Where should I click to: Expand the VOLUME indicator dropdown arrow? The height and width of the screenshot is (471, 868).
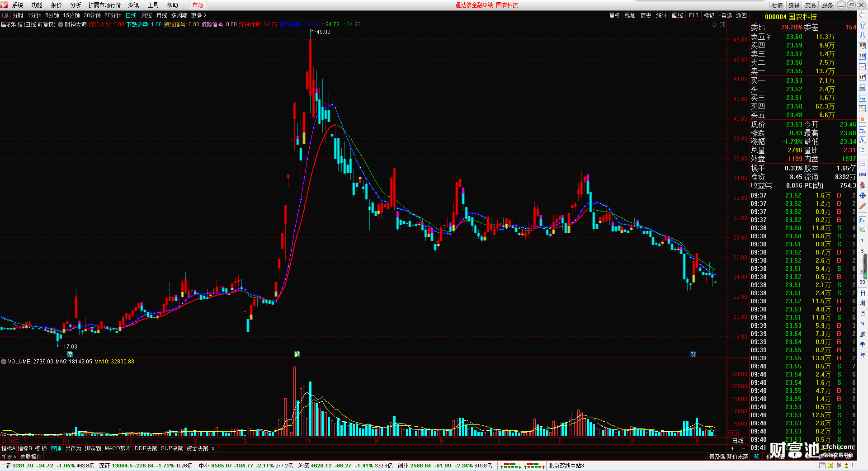coord(4,362)
